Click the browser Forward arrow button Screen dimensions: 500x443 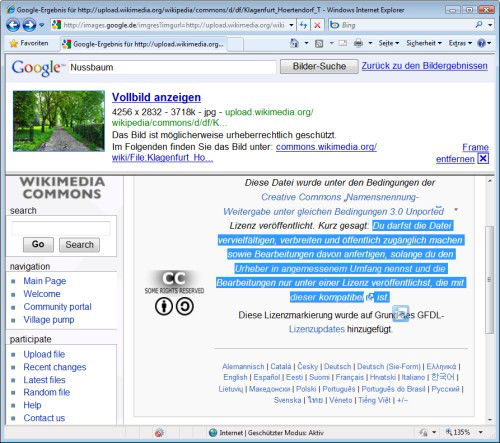tap(29, 25)
